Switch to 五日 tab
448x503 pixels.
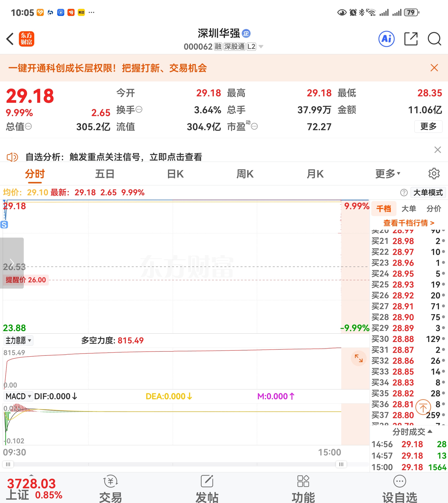(x=105, y=174)
